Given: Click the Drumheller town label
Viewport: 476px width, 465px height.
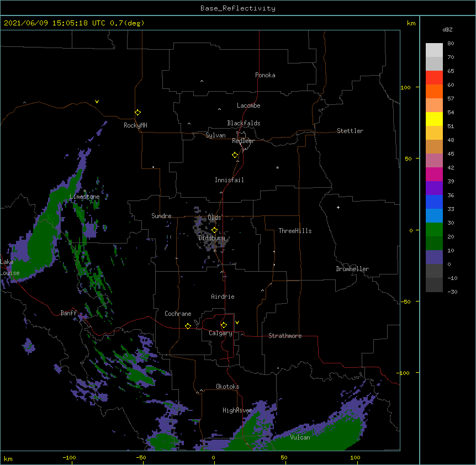Looking at the screenshot, I should pos(352,269).
